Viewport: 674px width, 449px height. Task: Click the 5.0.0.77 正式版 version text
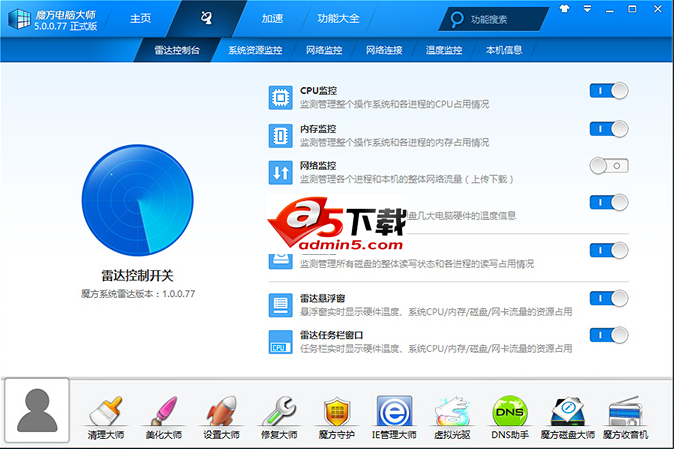coord(66,26)
